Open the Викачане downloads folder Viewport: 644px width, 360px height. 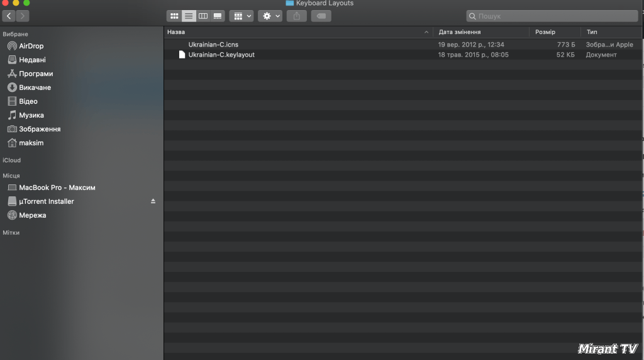tap(35, 87)
